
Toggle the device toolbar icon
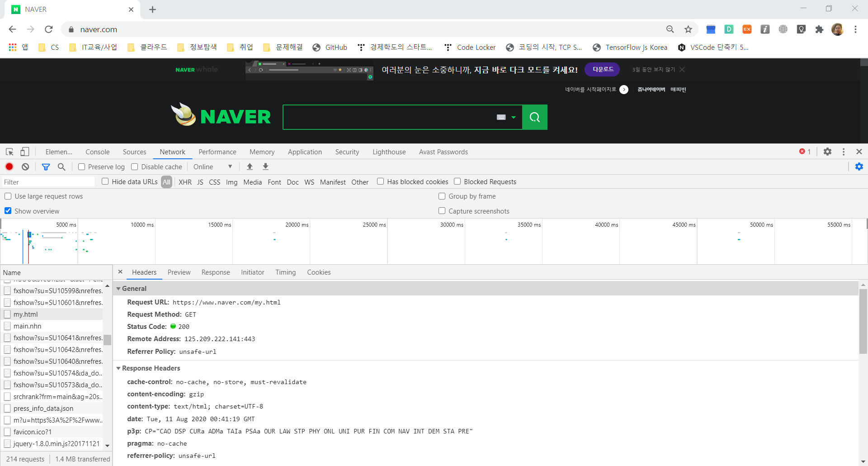pos(25,152)
